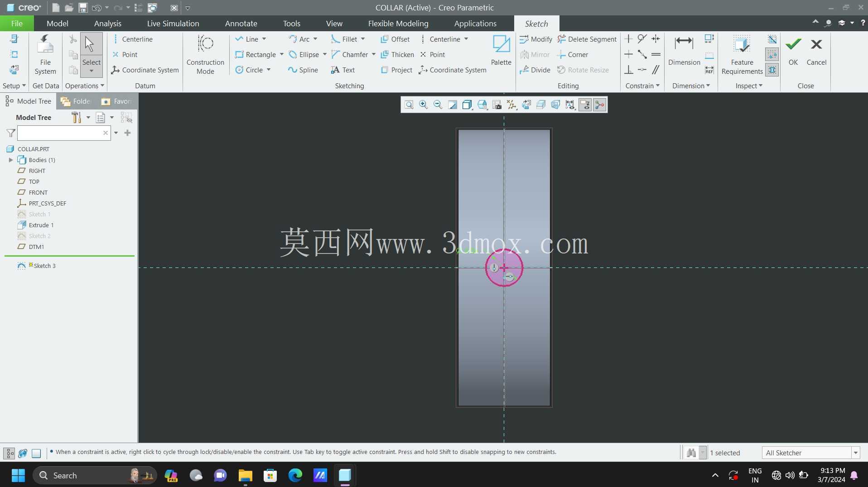
Task: Click the Centerline tool in Datum group
Action: coord(132,39)
